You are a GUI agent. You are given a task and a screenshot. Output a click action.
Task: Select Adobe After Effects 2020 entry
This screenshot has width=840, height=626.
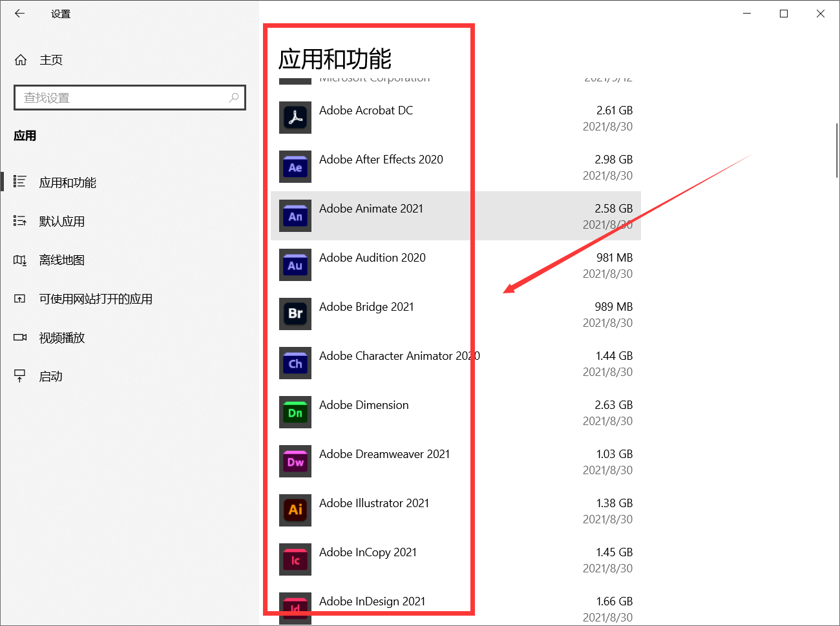point(456,167)
